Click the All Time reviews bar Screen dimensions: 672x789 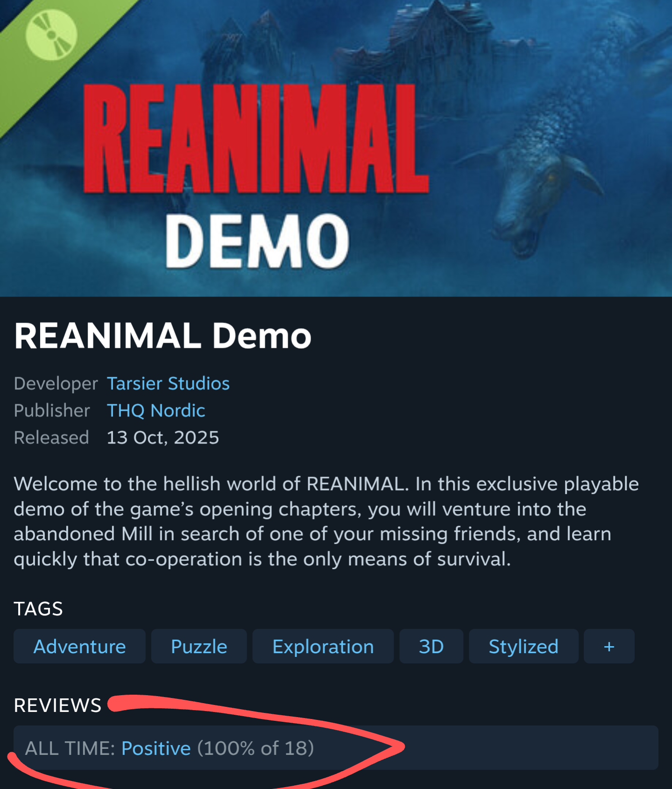[336, 747]
